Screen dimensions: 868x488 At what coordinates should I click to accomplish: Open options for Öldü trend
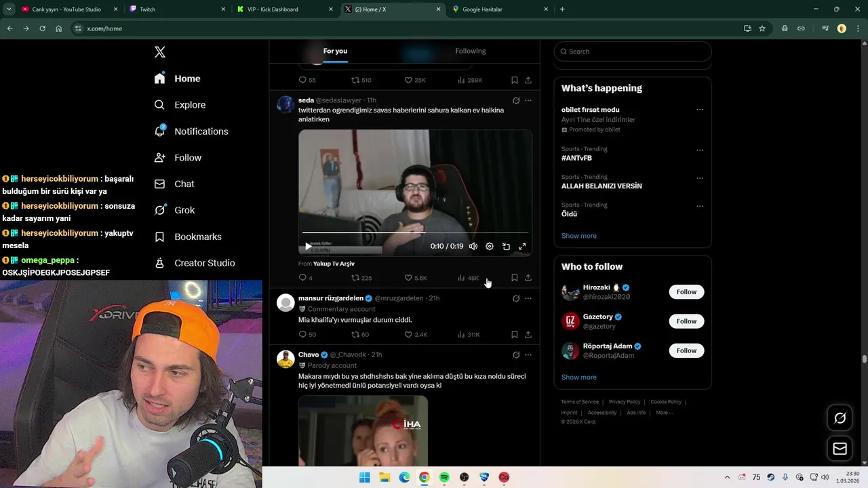[x=700, y=206]
